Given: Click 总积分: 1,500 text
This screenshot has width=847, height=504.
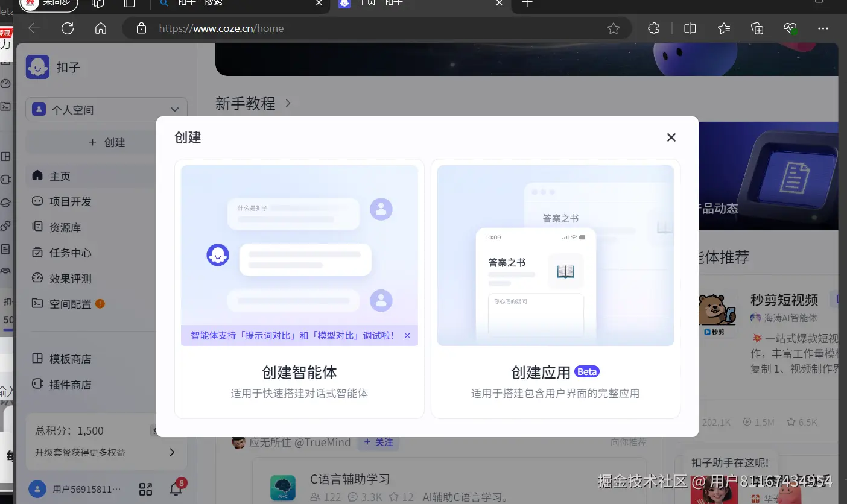Looking at the screenshot, I should pos(69,431).
